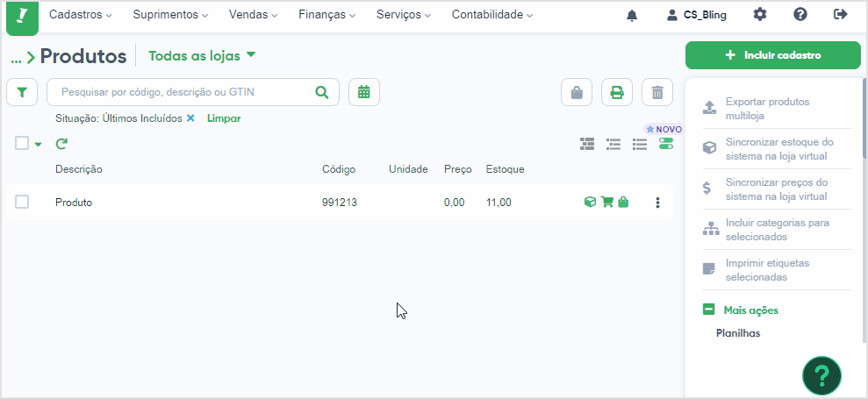Click the side panel scrollbar
868x399 pixels.
pos(864,119)
